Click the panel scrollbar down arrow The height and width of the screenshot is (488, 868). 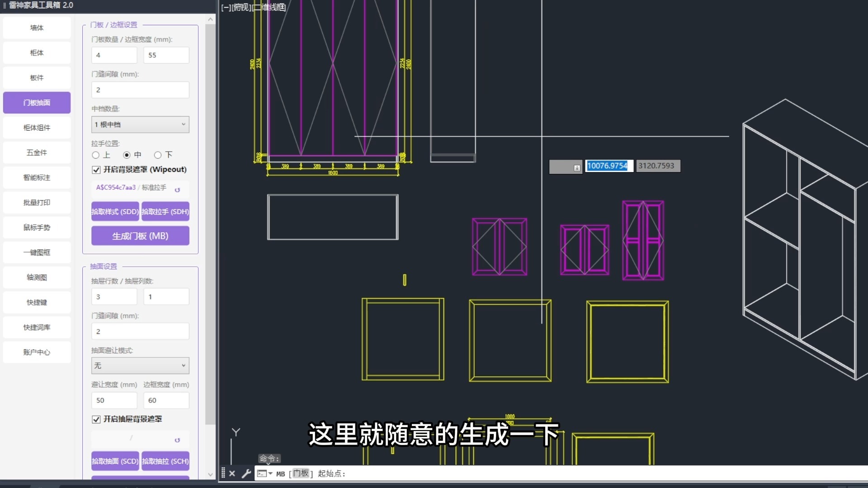tap(210, 474)
